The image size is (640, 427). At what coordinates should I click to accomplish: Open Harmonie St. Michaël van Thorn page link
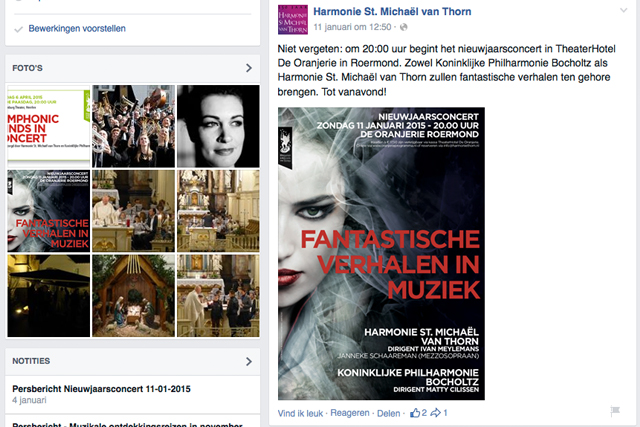click(392, 11)
